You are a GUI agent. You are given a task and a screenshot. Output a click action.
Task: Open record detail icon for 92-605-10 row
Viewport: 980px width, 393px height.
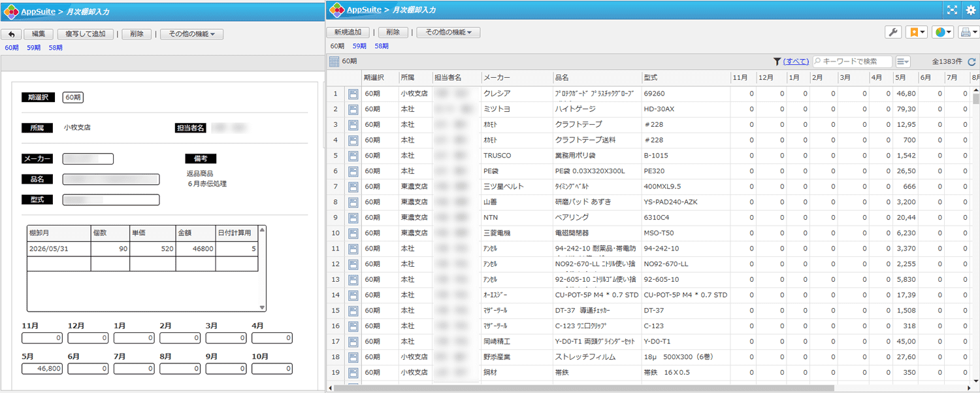click(x=353, y=279)
